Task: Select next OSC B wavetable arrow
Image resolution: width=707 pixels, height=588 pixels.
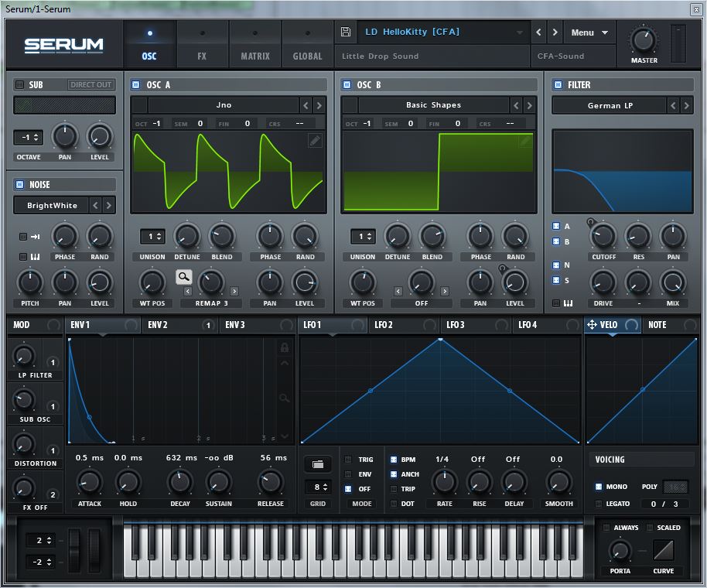Action: 529,105
